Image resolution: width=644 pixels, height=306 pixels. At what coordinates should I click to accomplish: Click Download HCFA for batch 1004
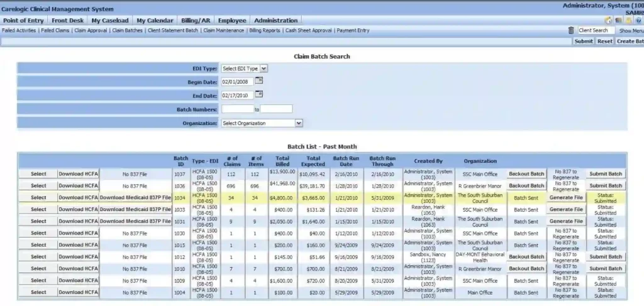click(x=78, y=292)
